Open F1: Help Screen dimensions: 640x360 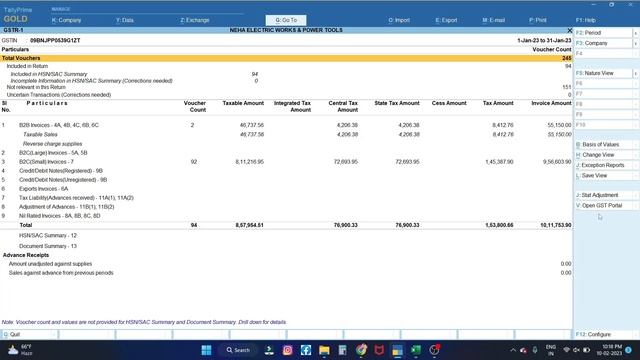(586, 20)
